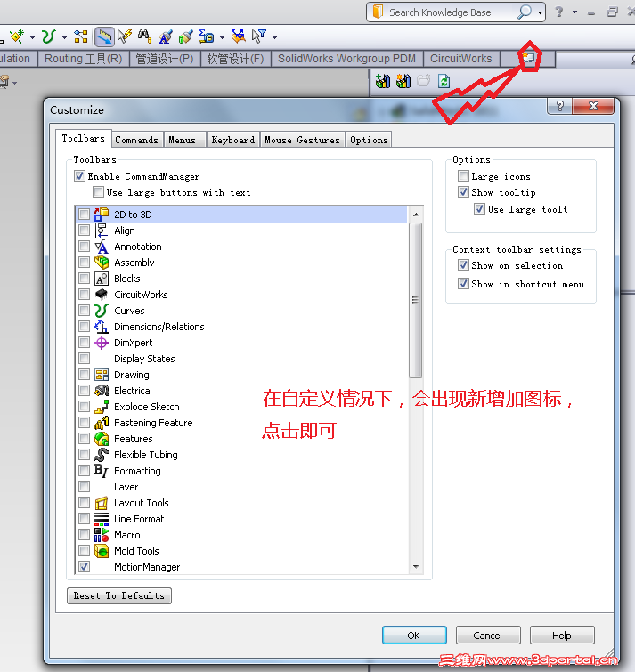Select the Measure tool icon

tap(104, 36)
